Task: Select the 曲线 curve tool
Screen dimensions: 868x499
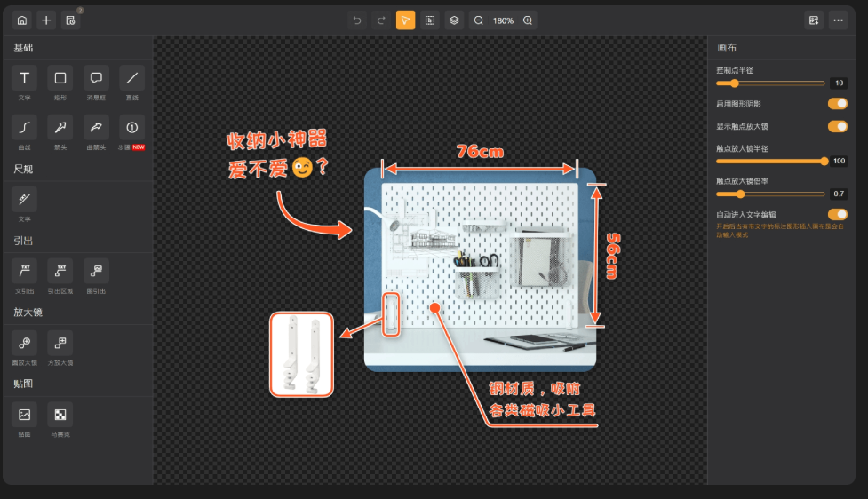Action: pos(24,127)
